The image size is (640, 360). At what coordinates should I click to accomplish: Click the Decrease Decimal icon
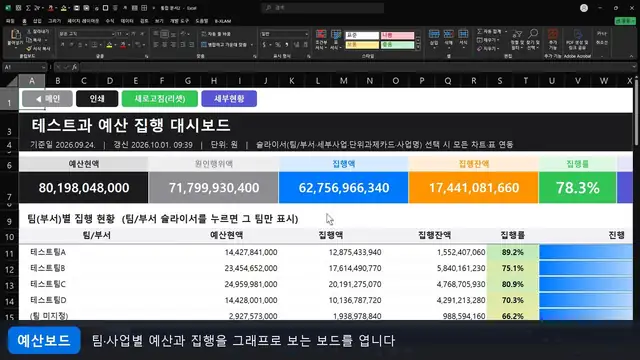[305, 44]
